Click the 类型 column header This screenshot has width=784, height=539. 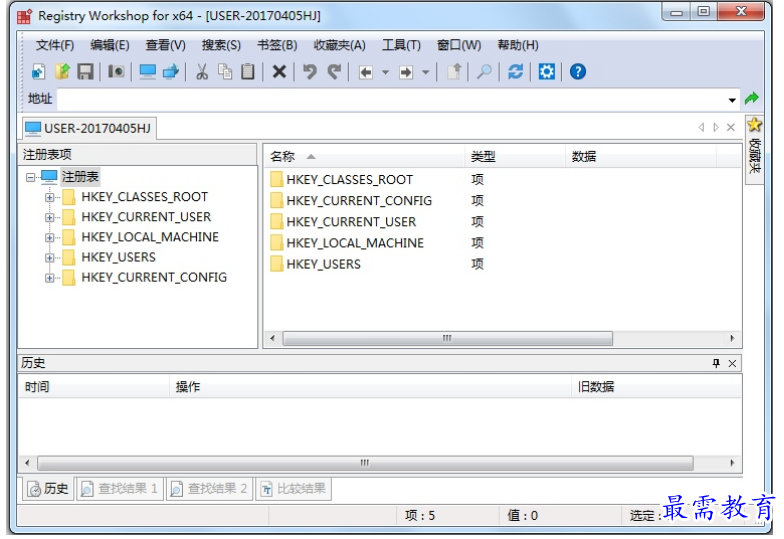point(515,156)
